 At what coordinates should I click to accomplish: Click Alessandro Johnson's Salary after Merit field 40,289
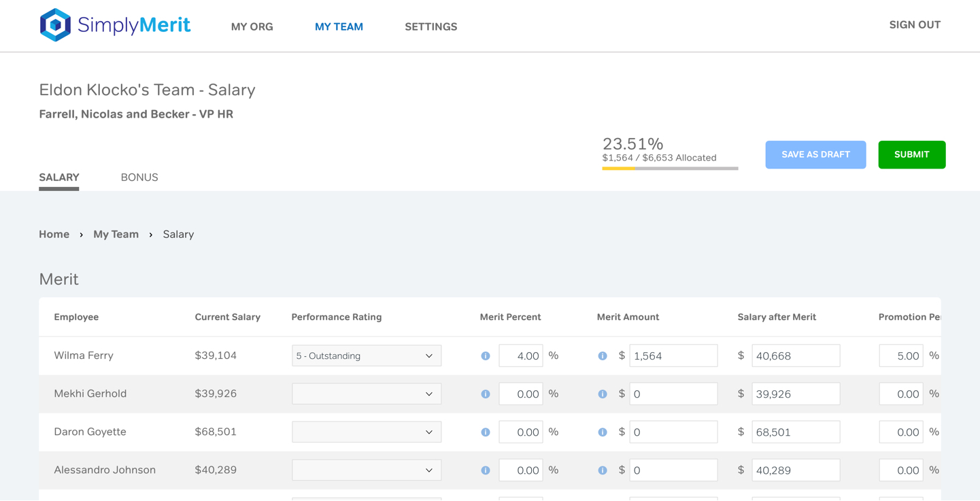pos(796,470)
